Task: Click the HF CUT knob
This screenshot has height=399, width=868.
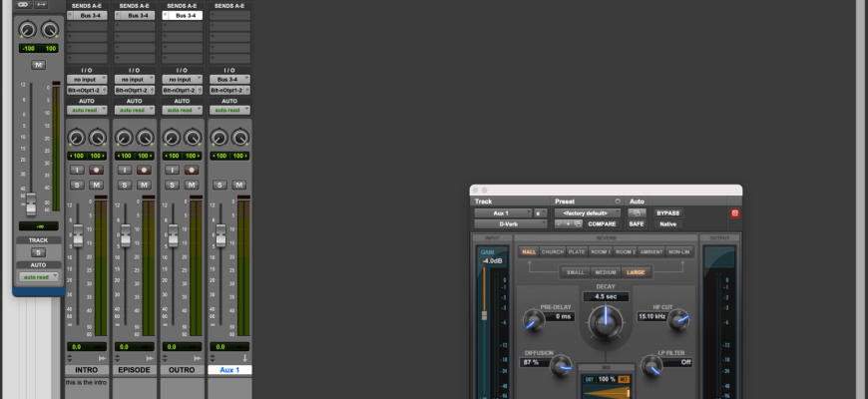Action: pos(678,319)
